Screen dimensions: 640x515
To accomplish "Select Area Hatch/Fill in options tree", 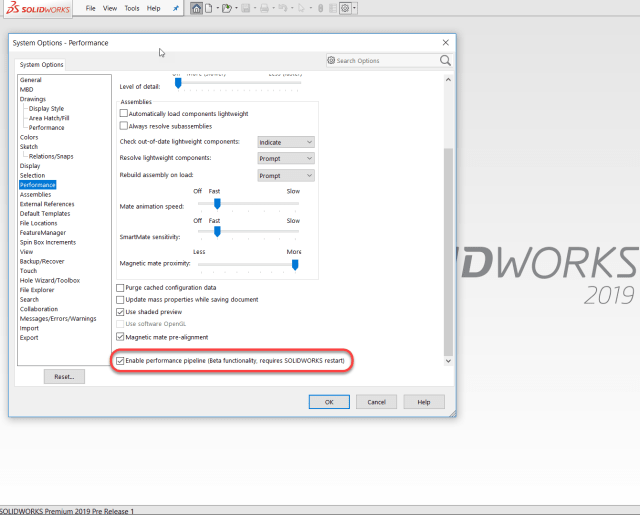I will 49,118.
